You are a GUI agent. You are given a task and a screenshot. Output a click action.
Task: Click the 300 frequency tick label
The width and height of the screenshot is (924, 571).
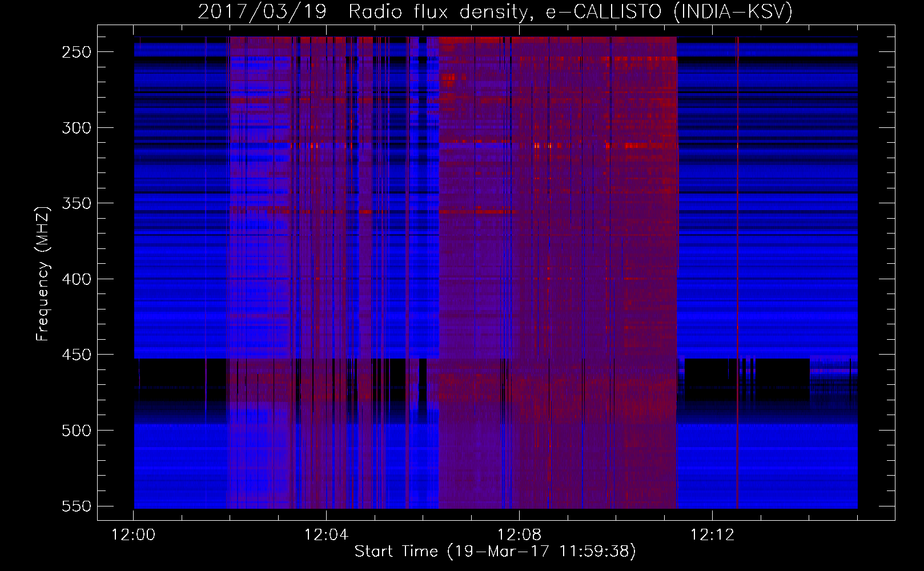[77, 128]
